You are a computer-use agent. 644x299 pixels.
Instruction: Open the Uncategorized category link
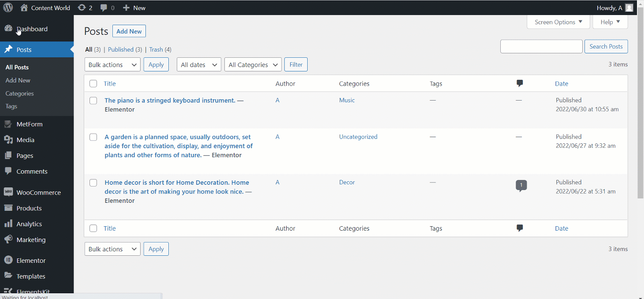point(358,137)
